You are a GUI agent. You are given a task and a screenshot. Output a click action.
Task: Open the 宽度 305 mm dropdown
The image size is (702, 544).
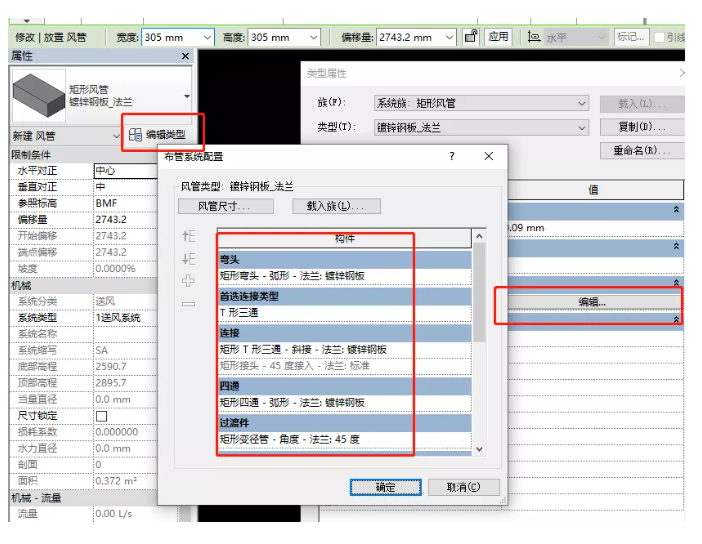pyautogui.click(x=207, y=37)
